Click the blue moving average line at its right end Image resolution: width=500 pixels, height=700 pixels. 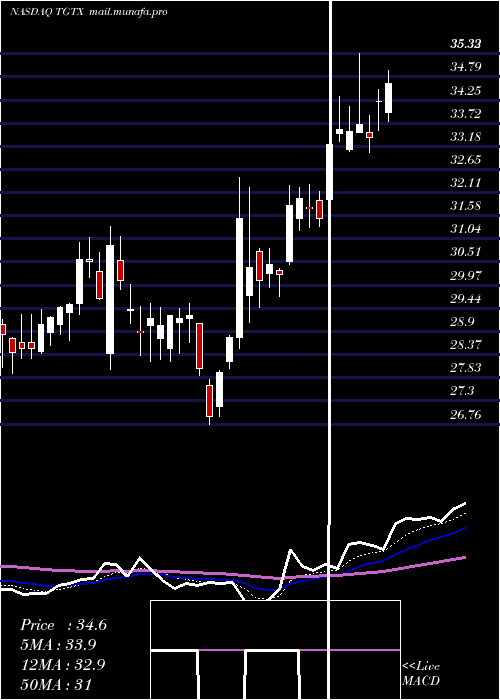(463, 529)
